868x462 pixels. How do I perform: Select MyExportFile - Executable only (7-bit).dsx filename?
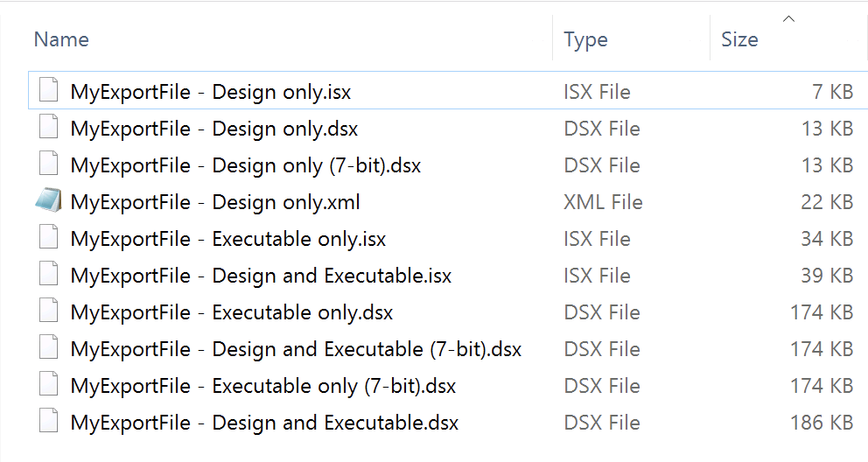(x=263, y=386)
